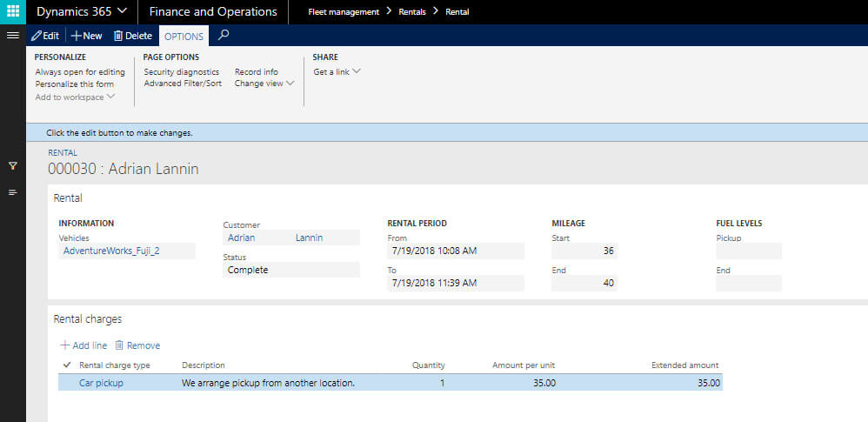Click the Rental breadcrumb item
The width and height of the screenshot is (868, 422).
click(457, 11)
